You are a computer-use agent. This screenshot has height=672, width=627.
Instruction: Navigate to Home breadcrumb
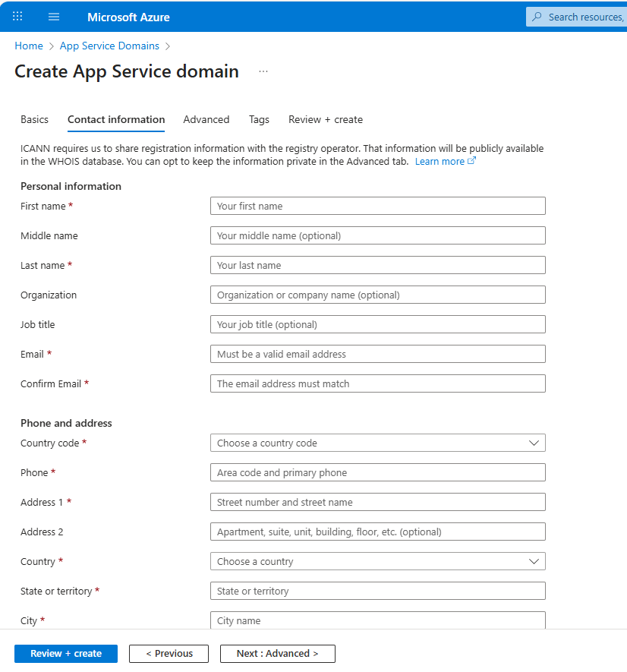tap(29, 46)
